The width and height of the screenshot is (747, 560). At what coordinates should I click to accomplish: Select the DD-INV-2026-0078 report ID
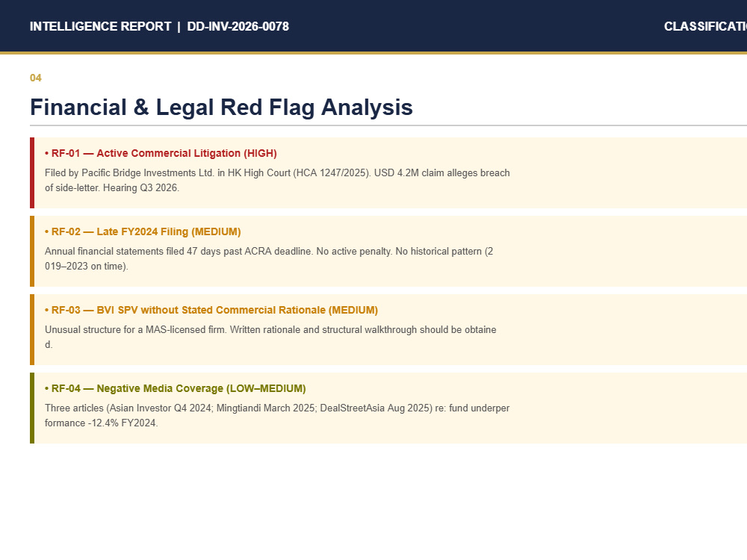pos(238,26)
